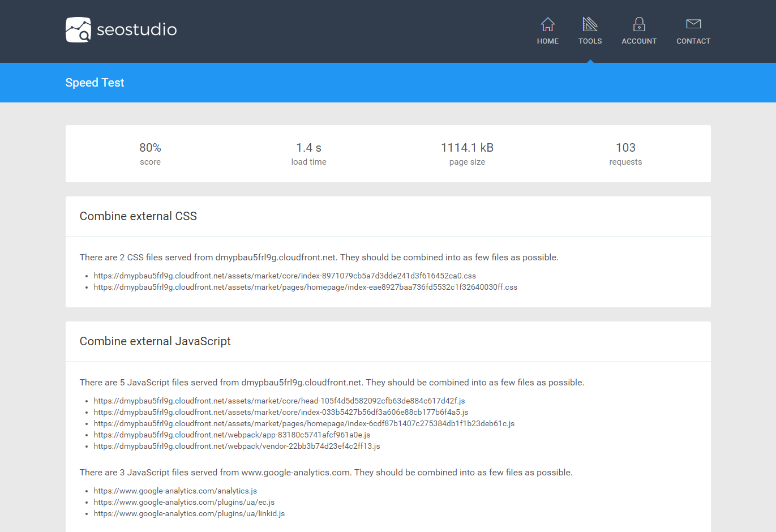
Task: Click the seostudio logo icon
Action: click(78, 29)
